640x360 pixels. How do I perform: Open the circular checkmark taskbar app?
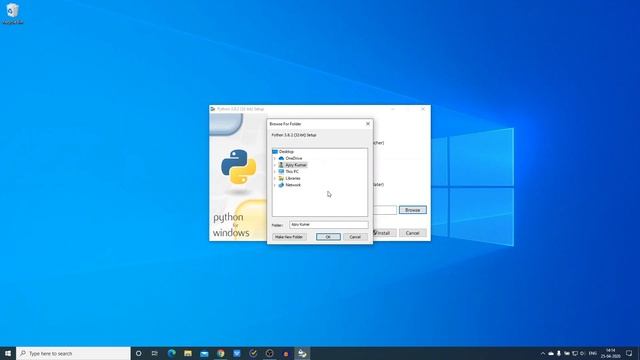click(253, 353)
